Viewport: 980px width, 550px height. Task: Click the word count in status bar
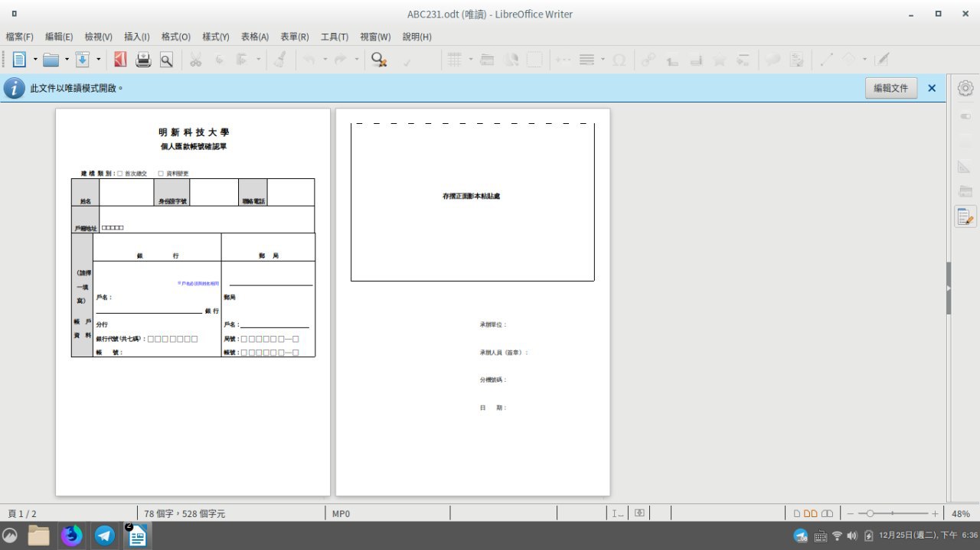click(x=185, y=514)
